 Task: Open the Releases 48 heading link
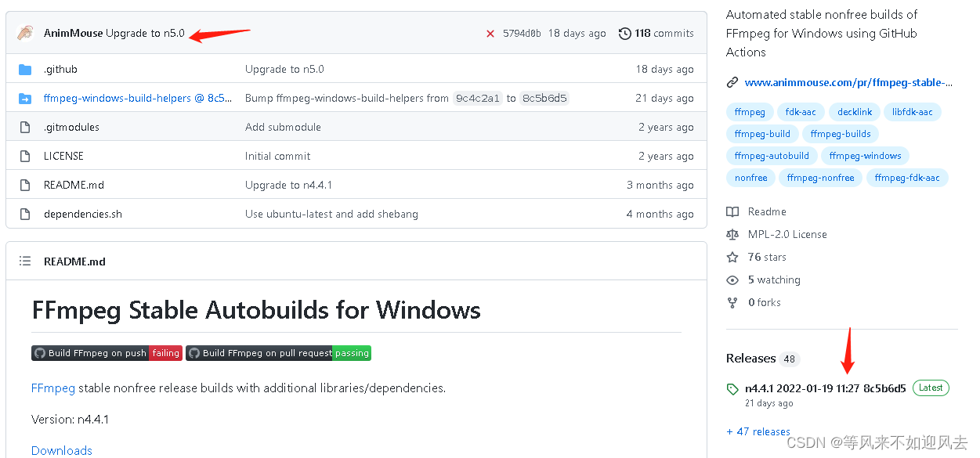[761, 359]
